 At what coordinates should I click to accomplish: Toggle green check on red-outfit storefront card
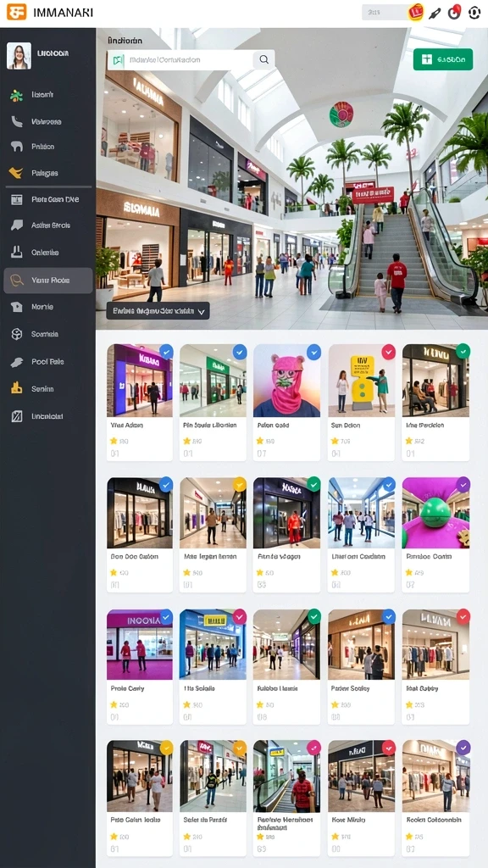tap(313, 484)
